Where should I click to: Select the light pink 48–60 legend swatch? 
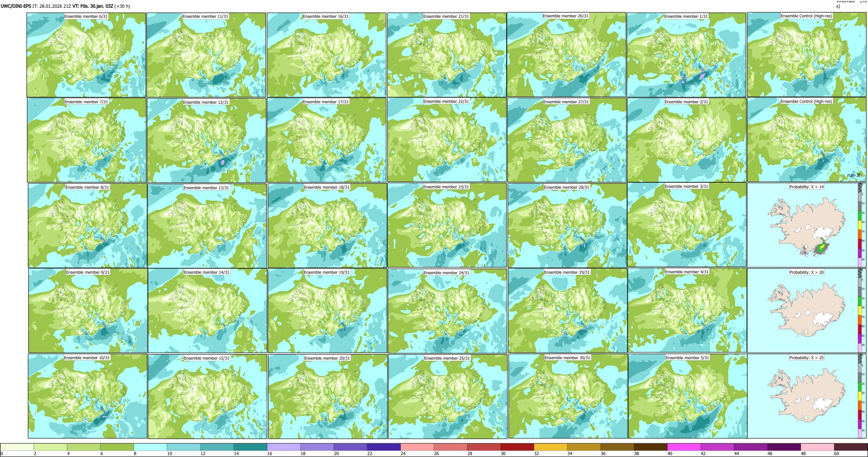[817, 447]
